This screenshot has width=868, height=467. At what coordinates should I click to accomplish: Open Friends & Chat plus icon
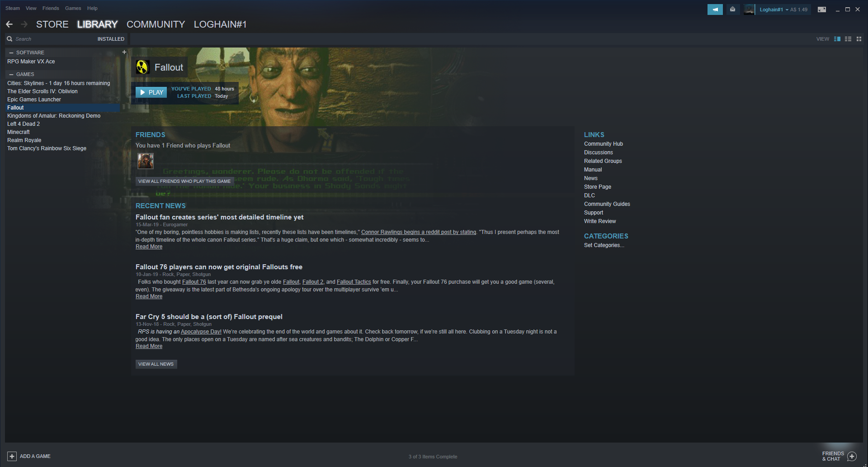click(852, 456)
